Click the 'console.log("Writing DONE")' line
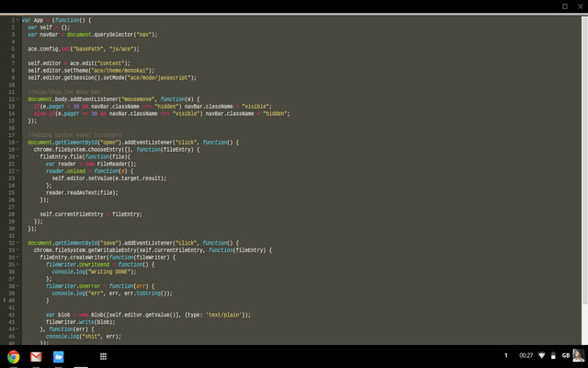 coord(94,271)
